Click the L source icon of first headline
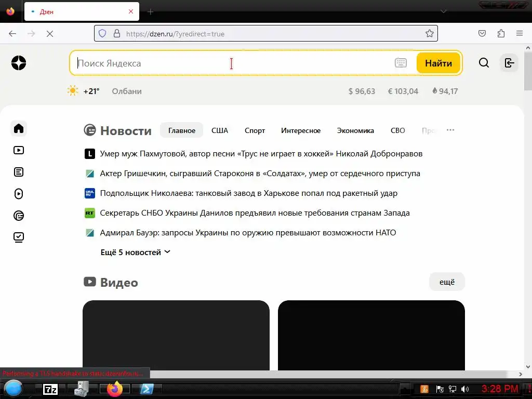Screen dimensions: 532x399 (x=89, y=154)
